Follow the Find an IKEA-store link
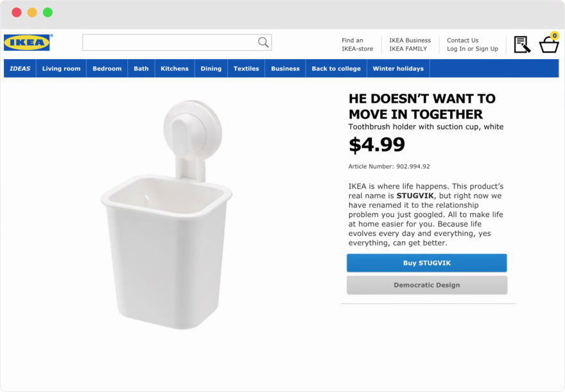Image resolution: width=565 pixels, height=392 pixels. [x=357, y=44]
